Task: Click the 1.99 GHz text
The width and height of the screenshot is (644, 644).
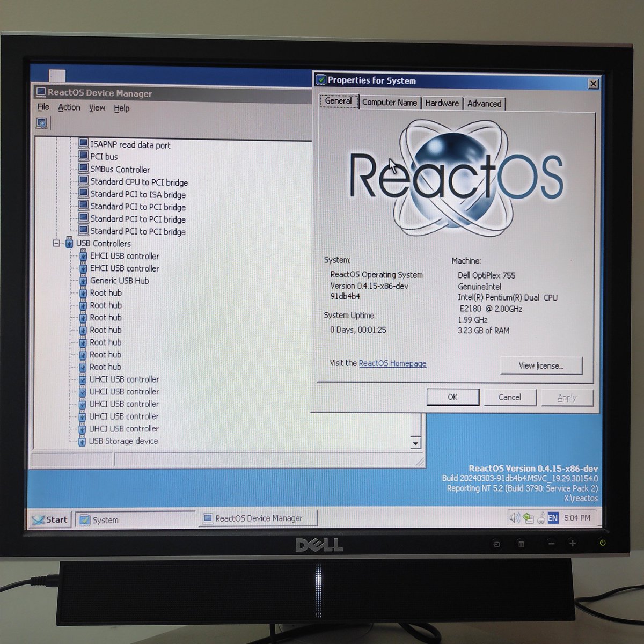Action: (472, 320)
